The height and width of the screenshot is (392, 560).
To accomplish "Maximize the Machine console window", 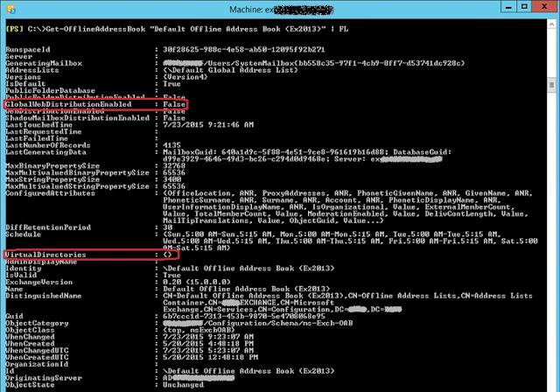I will click(524, 7).
